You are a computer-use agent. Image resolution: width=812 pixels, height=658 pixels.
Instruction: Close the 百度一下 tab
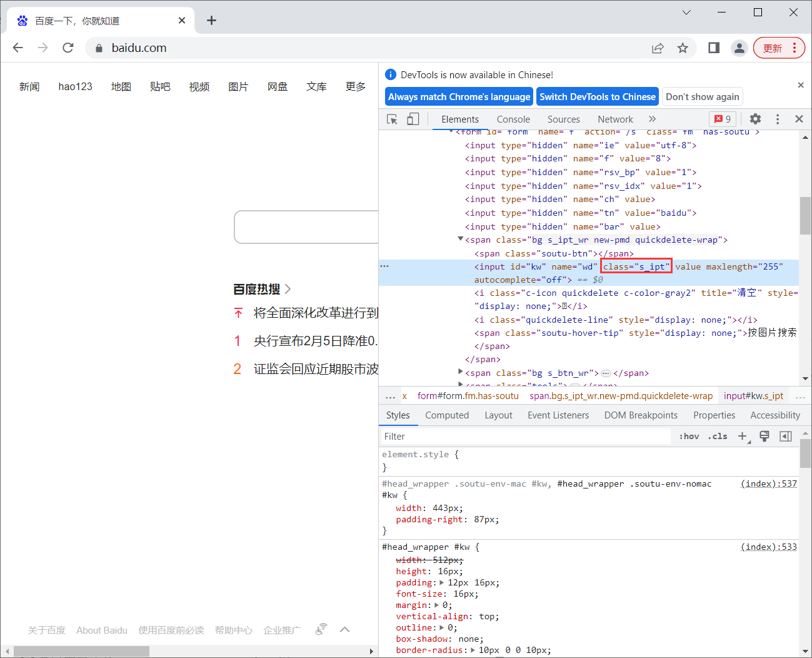(182, 21)
